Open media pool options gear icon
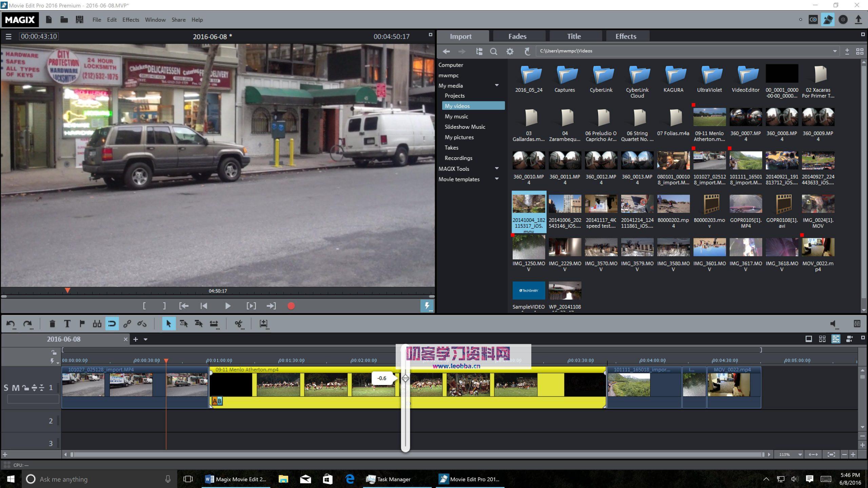Viewport: 868px width, 488px height. click(x=510, y=52)
